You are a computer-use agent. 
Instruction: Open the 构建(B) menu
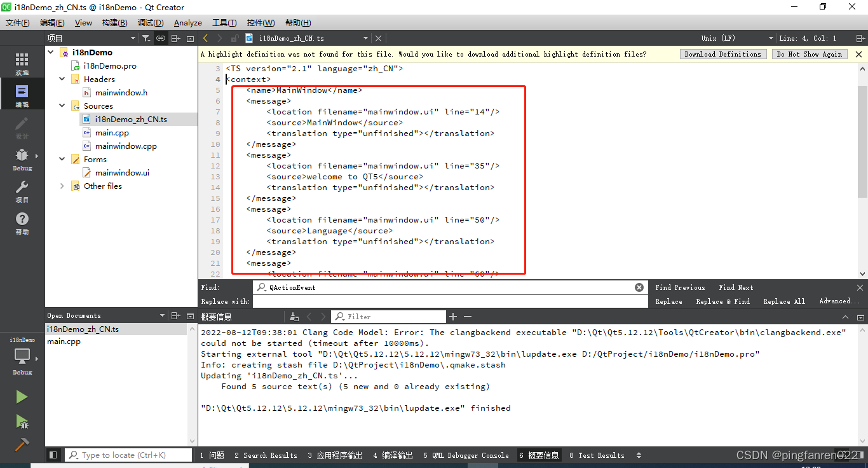click(x=114, y=22)
